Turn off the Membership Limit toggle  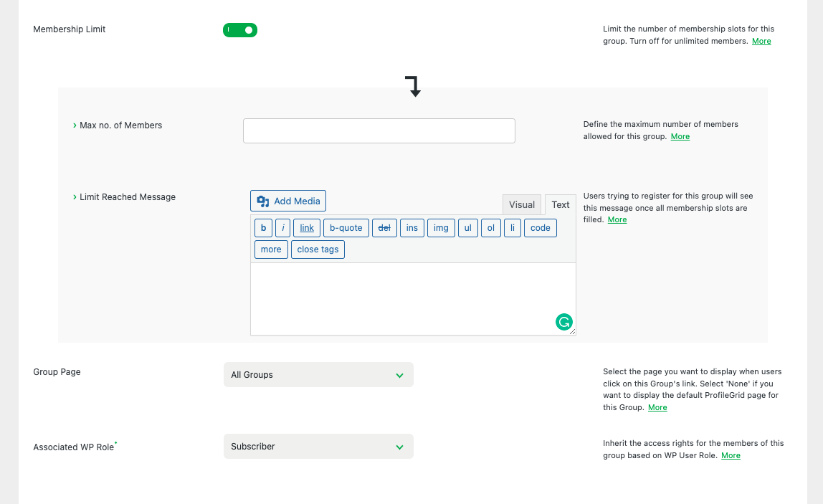[240, 30]
